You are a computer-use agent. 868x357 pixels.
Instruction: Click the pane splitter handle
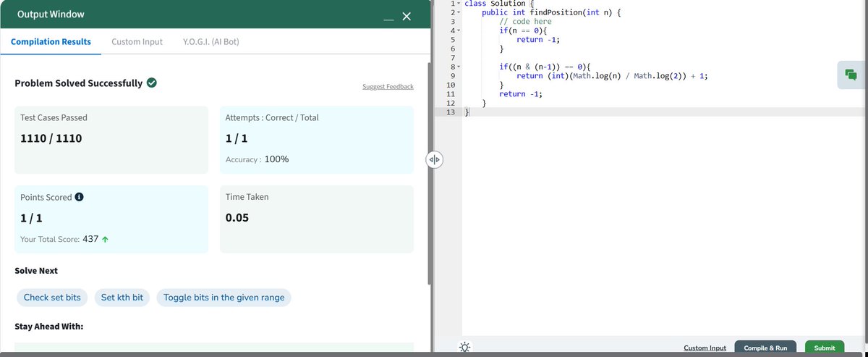click(434, 159)
